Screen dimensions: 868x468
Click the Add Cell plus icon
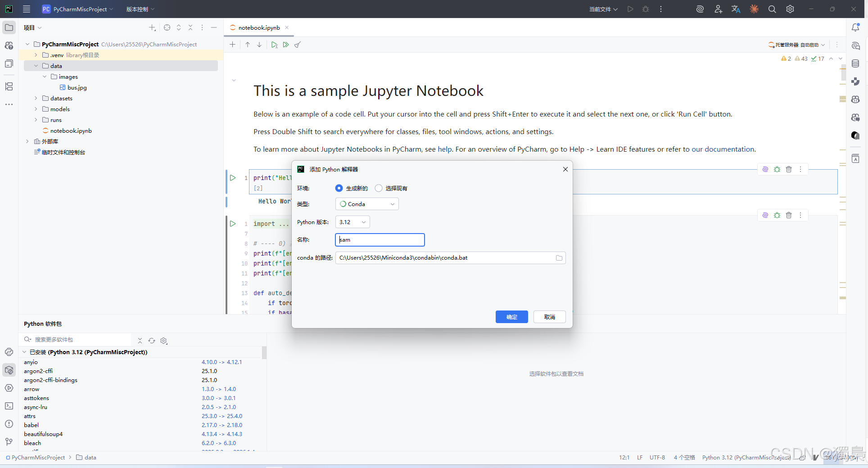pyautogui.click(x=232, y=45)
